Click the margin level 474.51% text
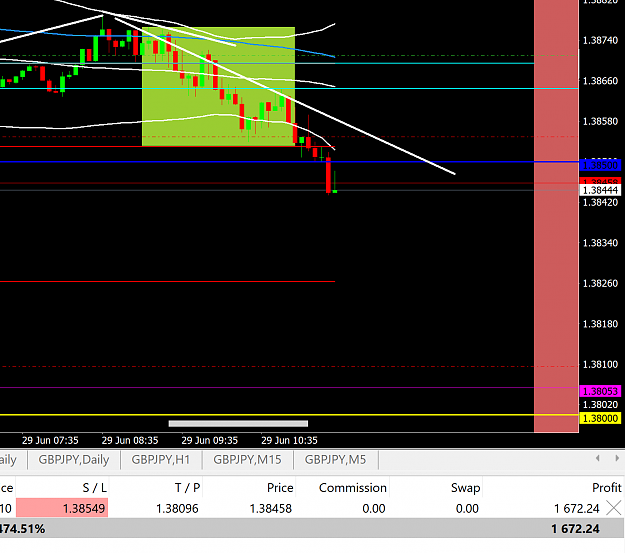This screenshot has height=553, width=625. [x=22, y=529]
